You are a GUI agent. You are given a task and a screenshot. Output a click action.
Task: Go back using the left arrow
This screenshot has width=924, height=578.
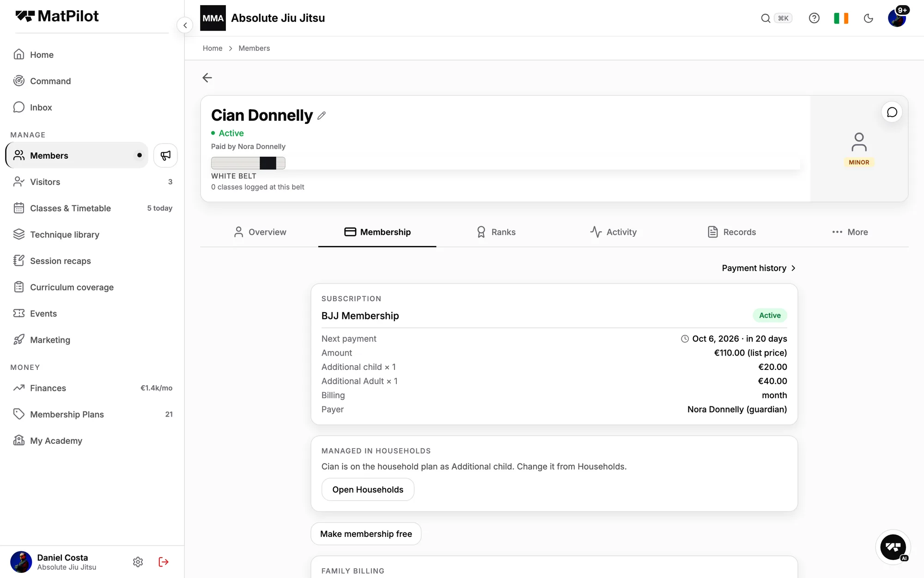click(207, 78)
